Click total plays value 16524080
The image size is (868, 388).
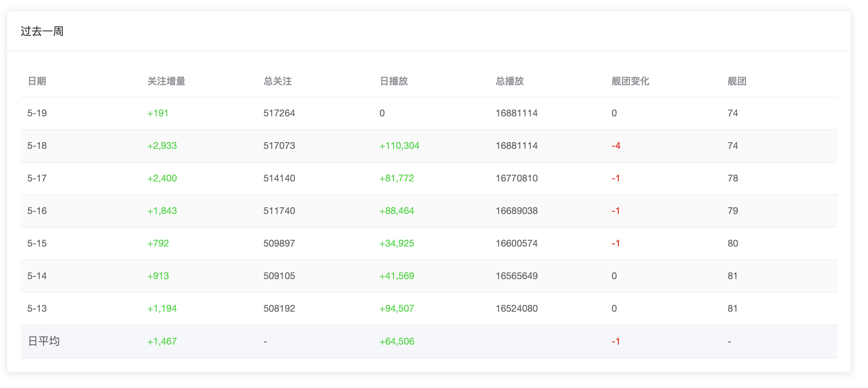516,308
